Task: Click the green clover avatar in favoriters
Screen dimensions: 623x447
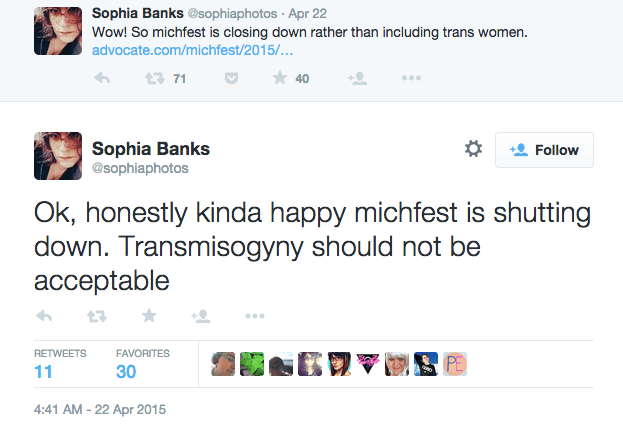Action: 252,365
